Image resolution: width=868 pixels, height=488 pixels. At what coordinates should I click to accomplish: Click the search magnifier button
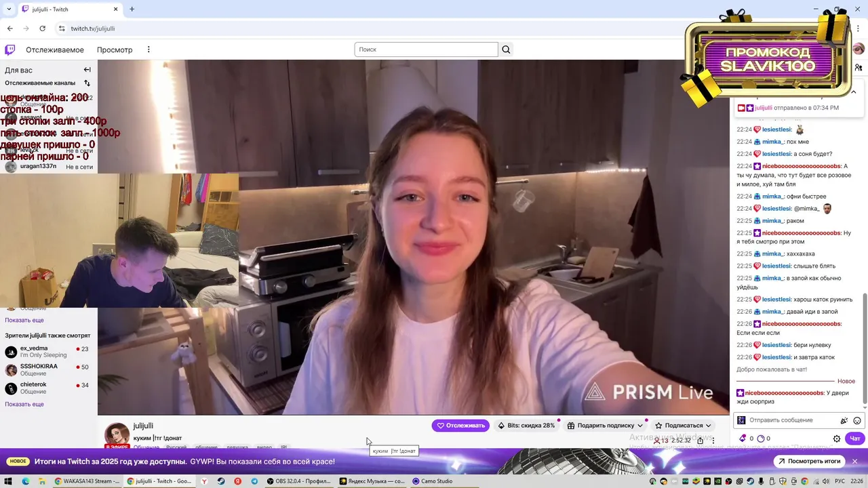click(506, 49)
